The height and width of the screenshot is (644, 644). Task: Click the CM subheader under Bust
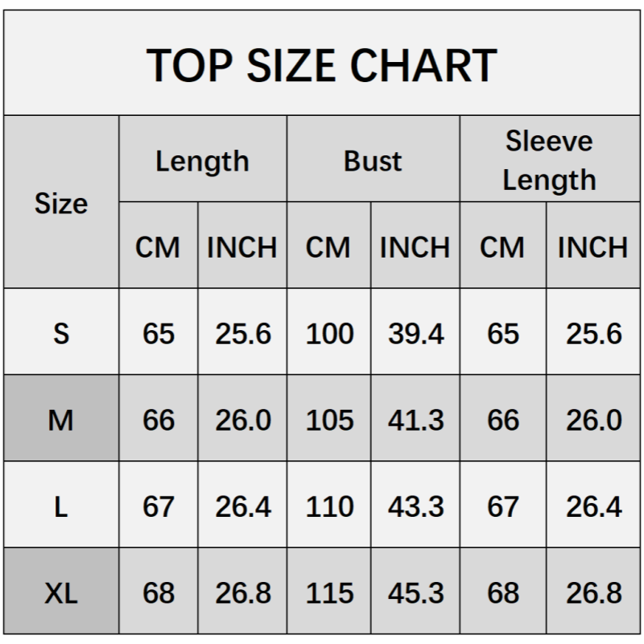(328, 247)
